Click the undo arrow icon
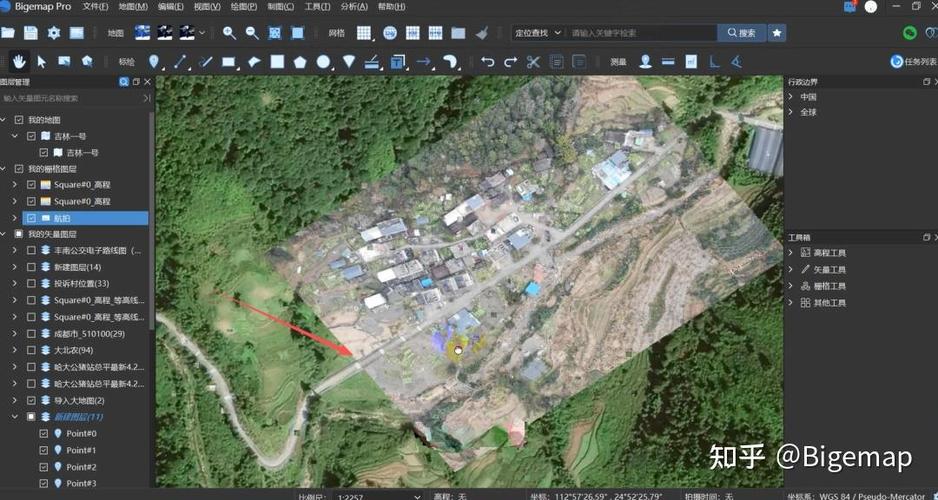The height and width of the screenshot is (500, 938). coord(488,61)
